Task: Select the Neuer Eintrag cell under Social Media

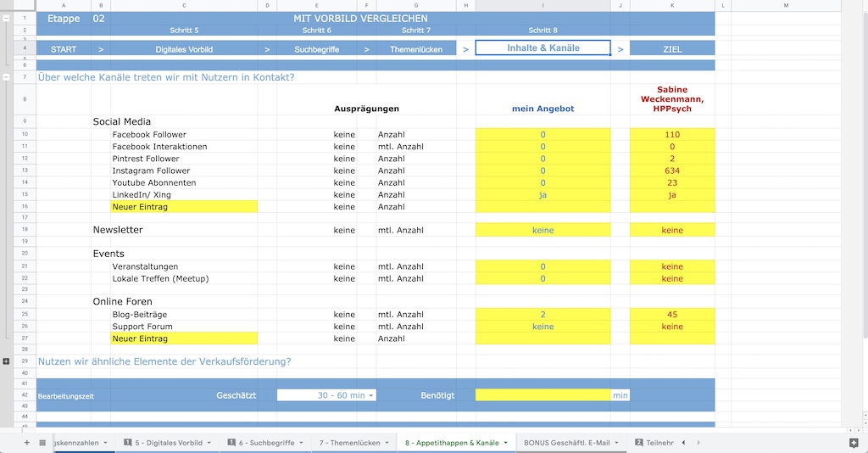Action: tap(184, 206)
